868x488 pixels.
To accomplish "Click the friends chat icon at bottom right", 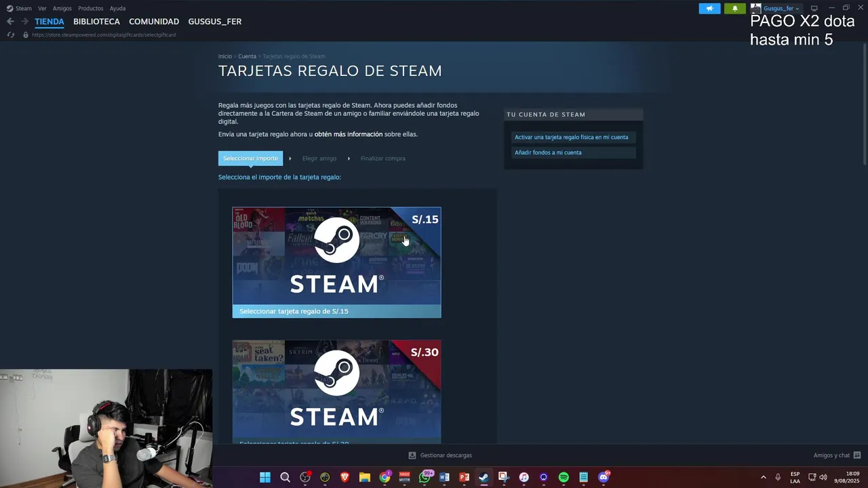I will point(857,455).
